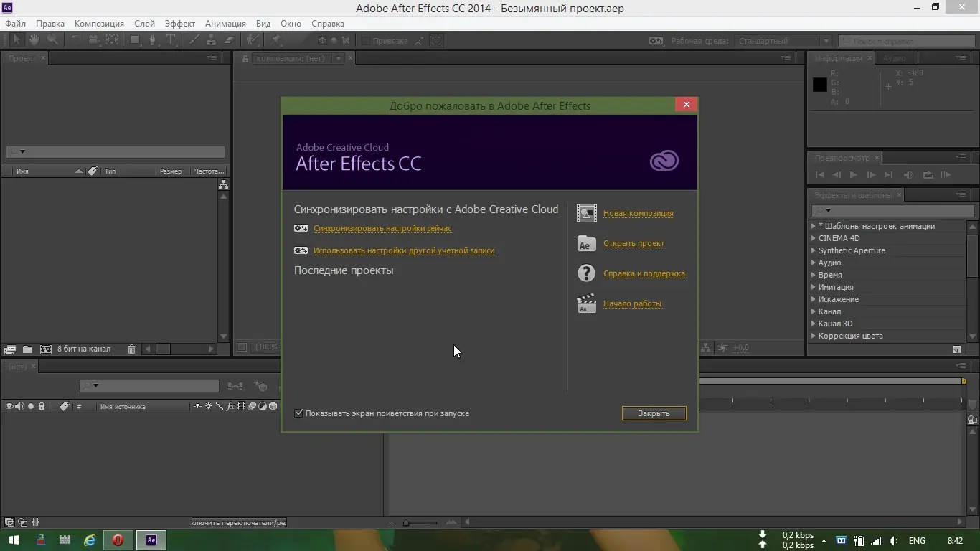980x551 pixels.
Task: Select the Zoom magnifier tool
Action: 52,40
